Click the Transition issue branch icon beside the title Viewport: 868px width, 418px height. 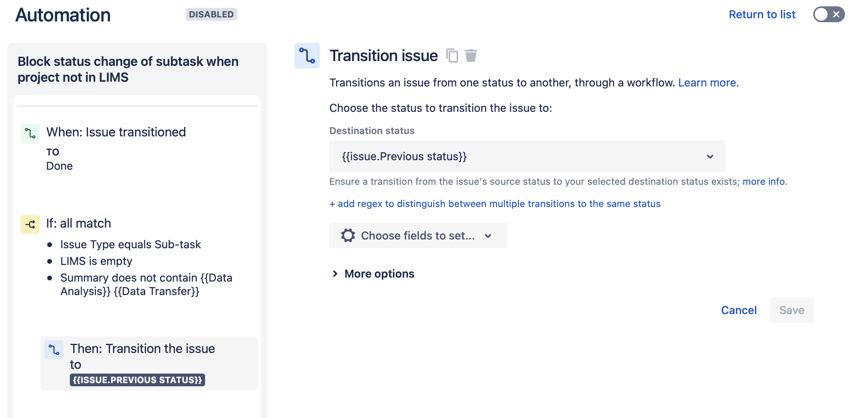[x=307, y=56]
